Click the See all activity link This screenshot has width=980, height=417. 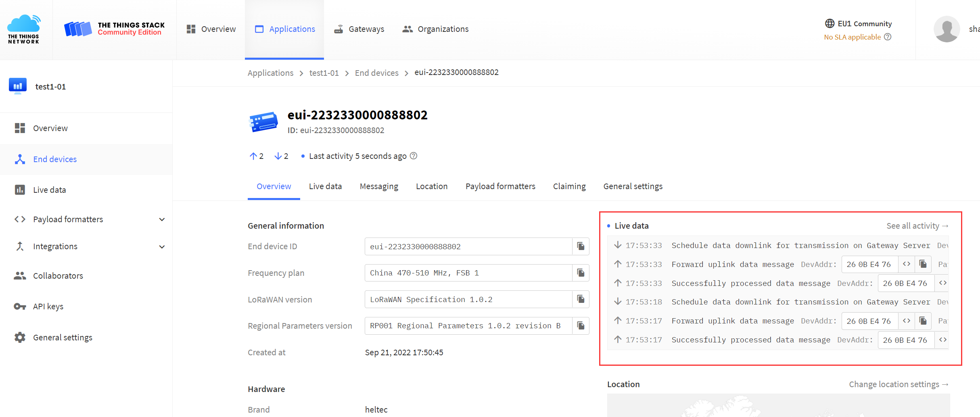point(917,226)
